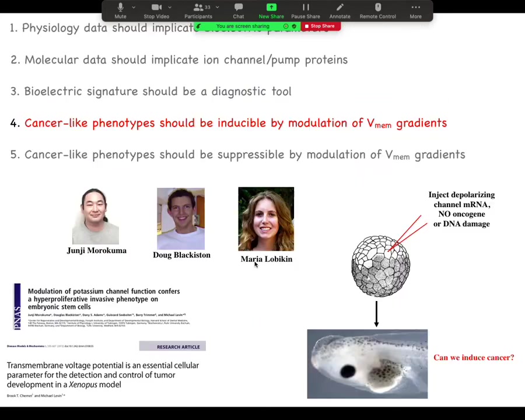Click the circular info icon on sharing bar
Screen dimensions: 525x420
(x=286, y=26)
